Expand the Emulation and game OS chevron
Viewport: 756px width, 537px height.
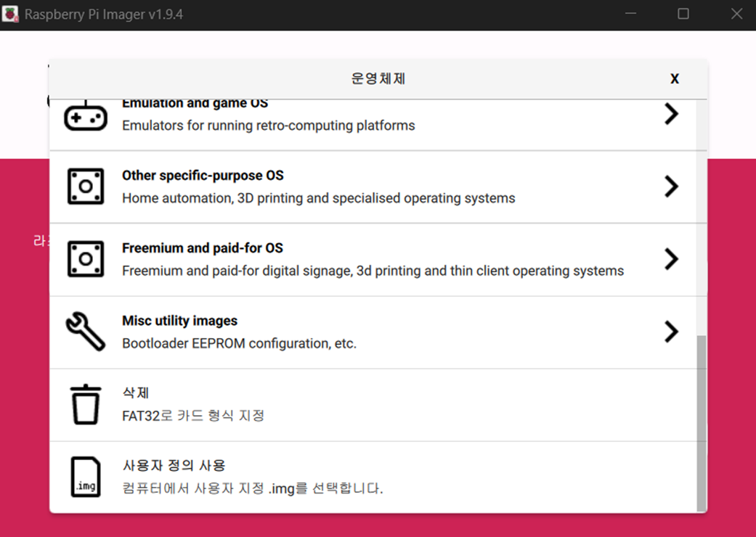[671, 114]
